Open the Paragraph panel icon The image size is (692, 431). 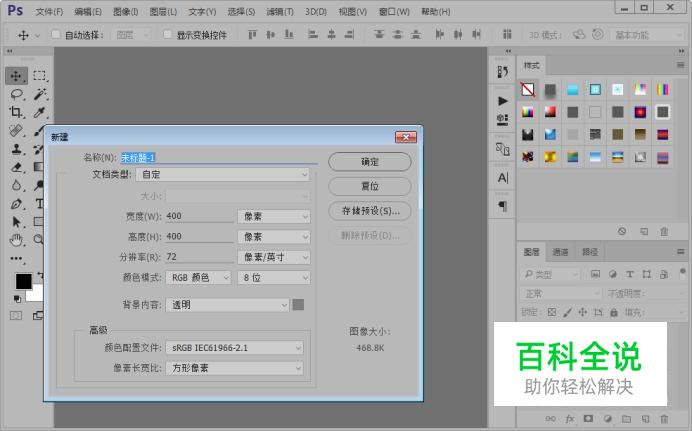point(502,206)
